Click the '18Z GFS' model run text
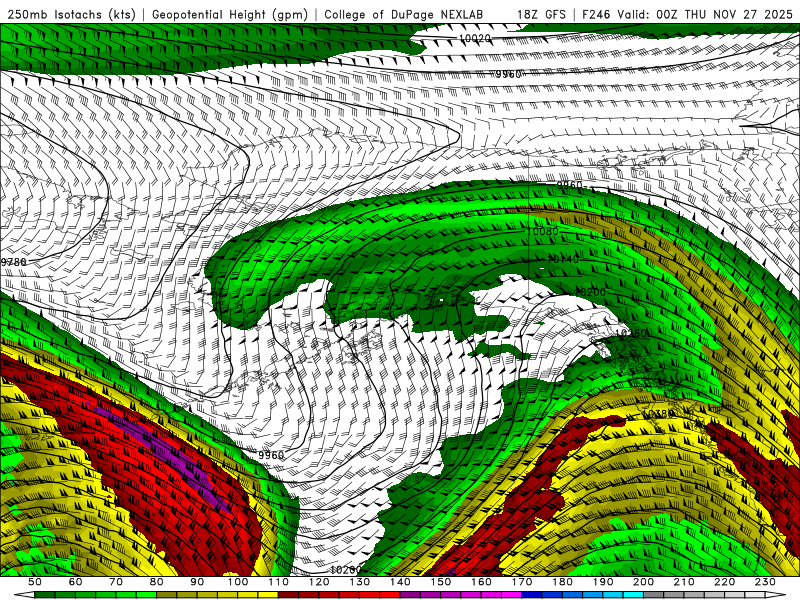800x600 pixels. click(x=541, y=14)
